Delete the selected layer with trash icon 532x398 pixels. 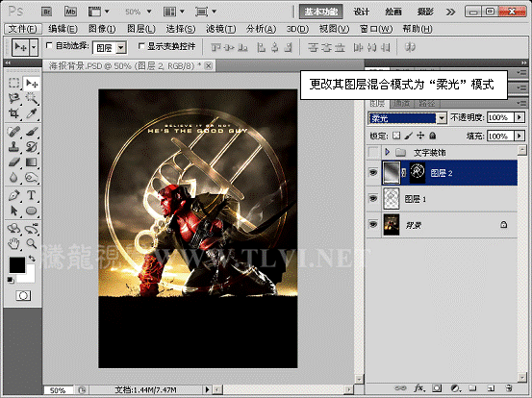[x=508, y=387]
